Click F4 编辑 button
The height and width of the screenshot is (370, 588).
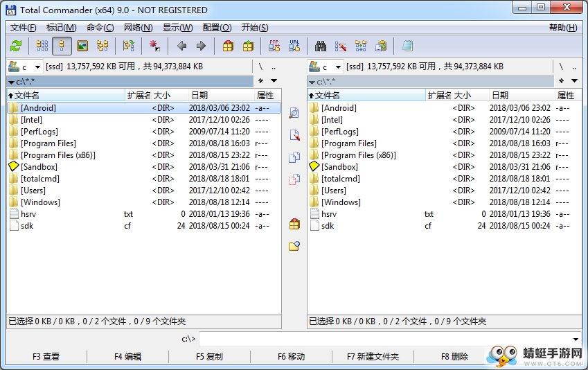[x=128, y=357]
